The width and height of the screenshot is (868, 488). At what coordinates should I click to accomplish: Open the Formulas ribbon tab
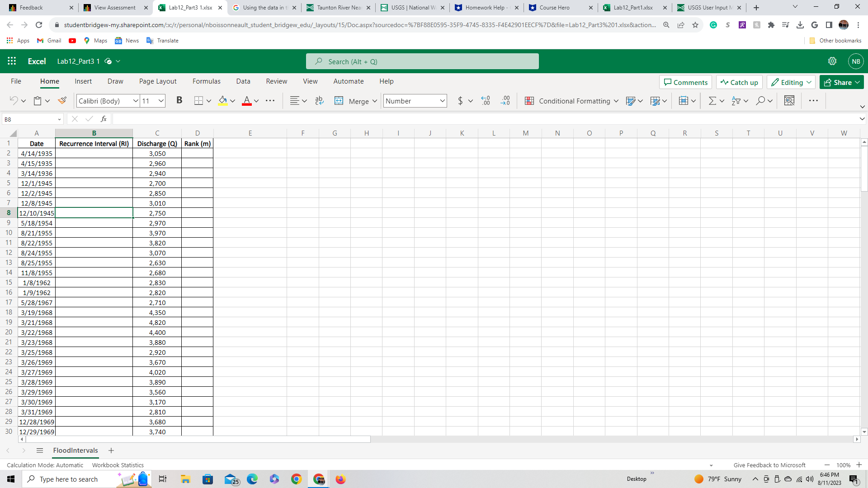click(206, 81)
